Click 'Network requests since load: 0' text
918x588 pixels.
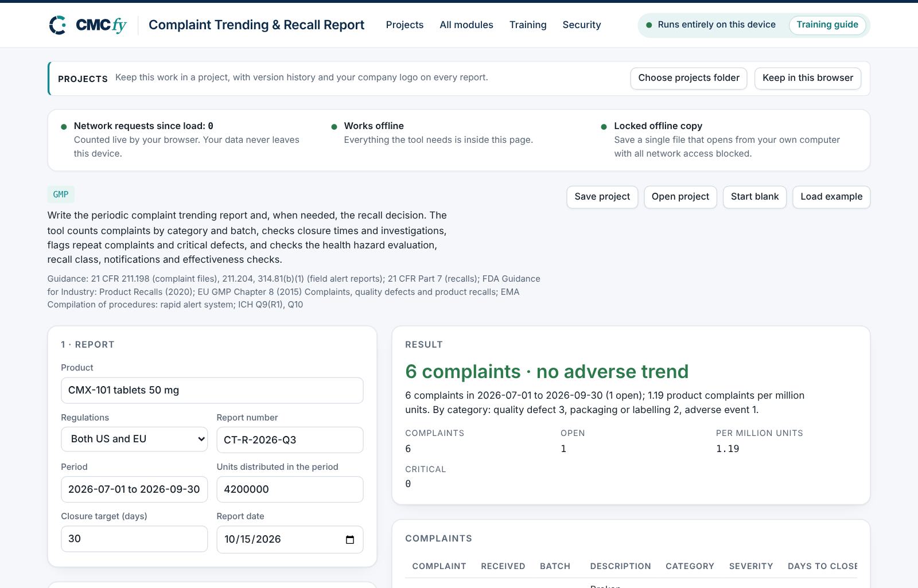143,126
